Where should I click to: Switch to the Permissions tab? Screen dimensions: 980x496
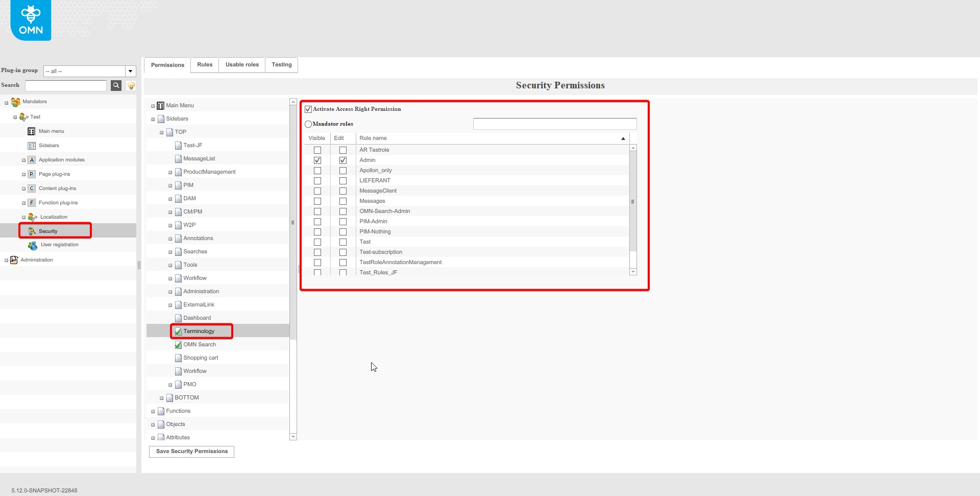(167, 65)
